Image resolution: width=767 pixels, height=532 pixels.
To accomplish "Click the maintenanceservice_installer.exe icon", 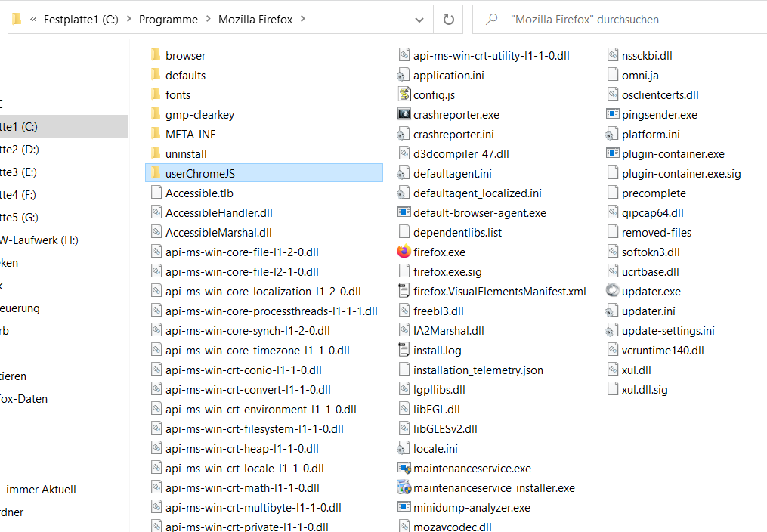I will (404, 487).
